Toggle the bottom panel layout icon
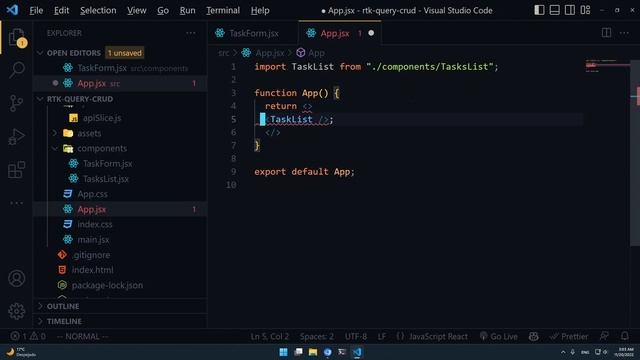The width and height of the screenshot is (640, 360). (x=554, y=10)
